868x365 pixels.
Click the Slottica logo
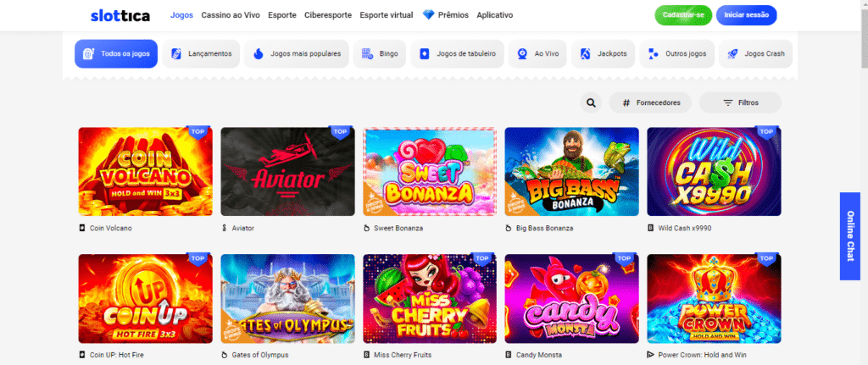coord(120,15)
